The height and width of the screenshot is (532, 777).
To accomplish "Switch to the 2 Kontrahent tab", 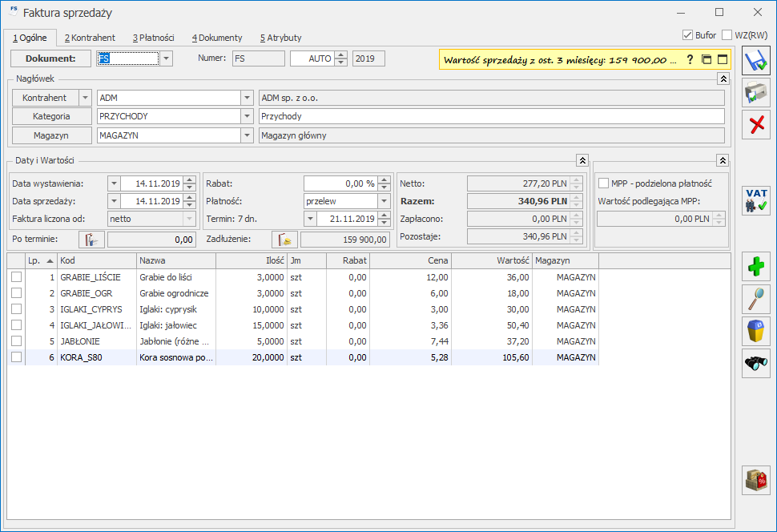I will pyautogui.click(x=90, y=38).
